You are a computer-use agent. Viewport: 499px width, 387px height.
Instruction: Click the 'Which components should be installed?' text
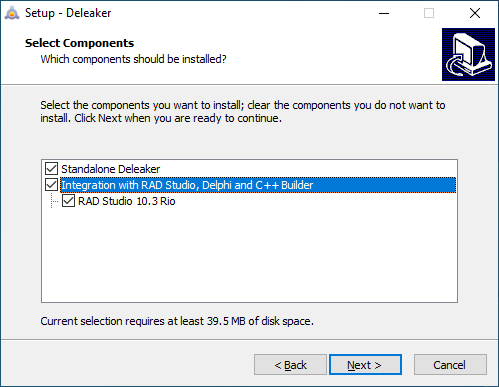133,59
